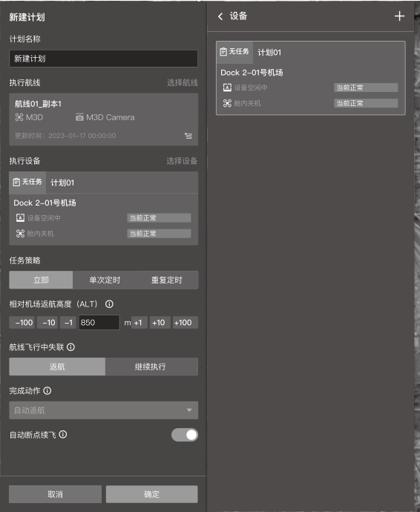Screen dimensions: 420x512
Task: Select 继续执行 for lost-connection action
Action: (x=151, y=367)
